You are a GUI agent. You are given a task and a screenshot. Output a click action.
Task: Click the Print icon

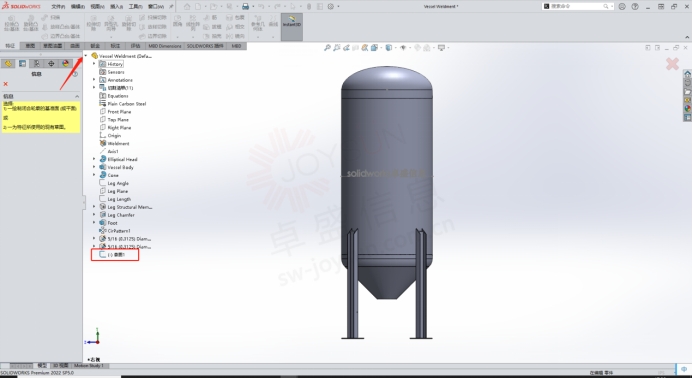pyautogui.click(x=245, y=6)
